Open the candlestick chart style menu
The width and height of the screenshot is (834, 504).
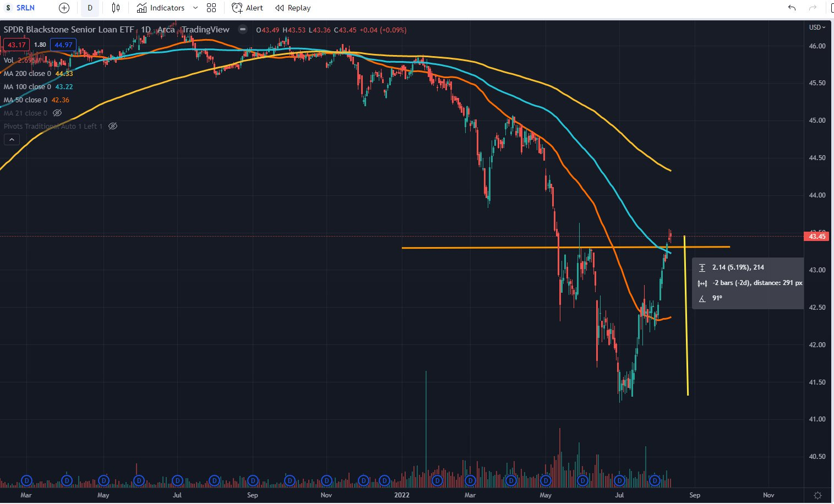pyautogui.click(x=116, y=8)
